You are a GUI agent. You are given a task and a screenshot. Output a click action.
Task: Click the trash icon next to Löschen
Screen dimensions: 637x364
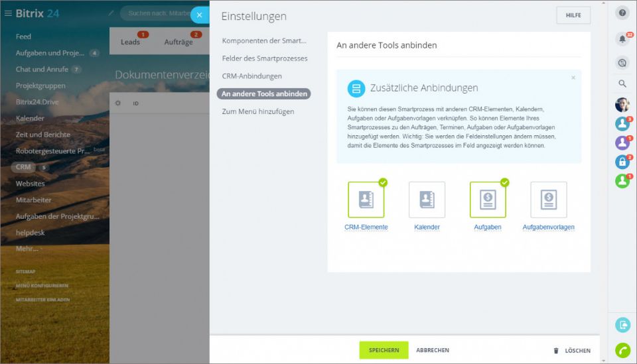pyautogui.click(x=556, y=351)
